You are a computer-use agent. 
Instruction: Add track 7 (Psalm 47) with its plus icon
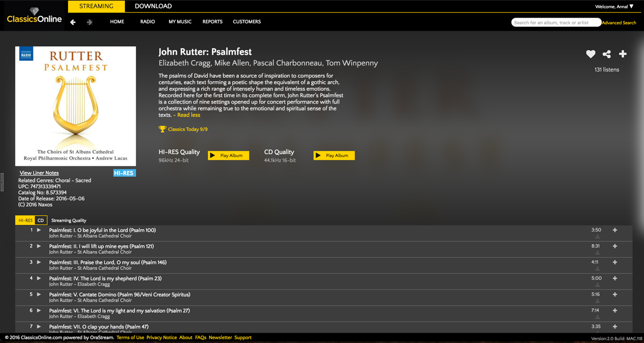(615, 327)
